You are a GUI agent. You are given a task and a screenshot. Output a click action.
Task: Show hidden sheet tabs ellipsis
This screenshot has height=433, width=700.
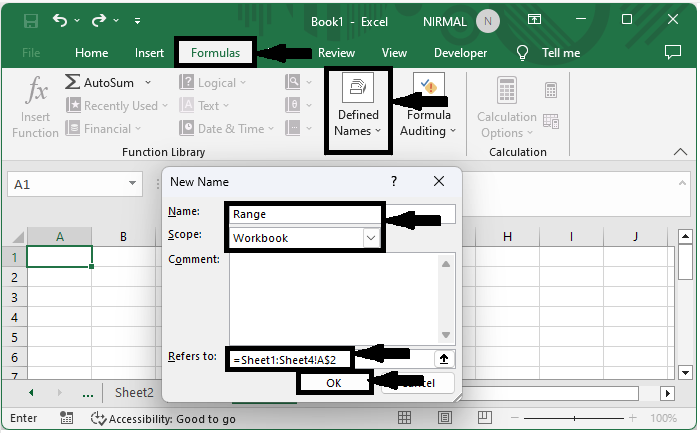(88, 394)
